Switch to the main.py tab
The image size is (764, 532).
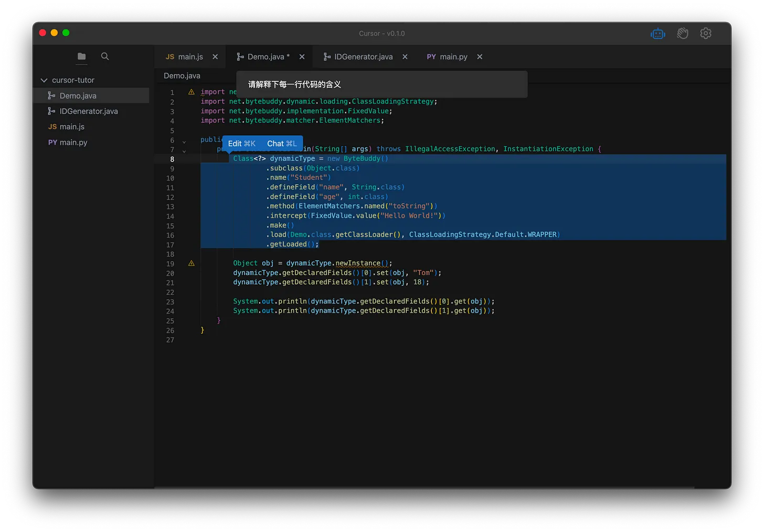click(x=453, y=57)
